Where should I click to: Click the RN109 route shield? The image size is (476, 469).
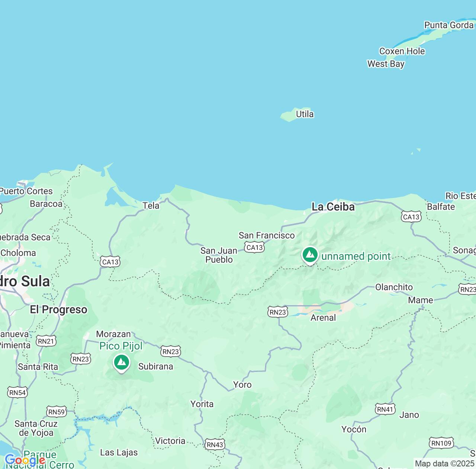pyautogui.click(x=441, y=443)
